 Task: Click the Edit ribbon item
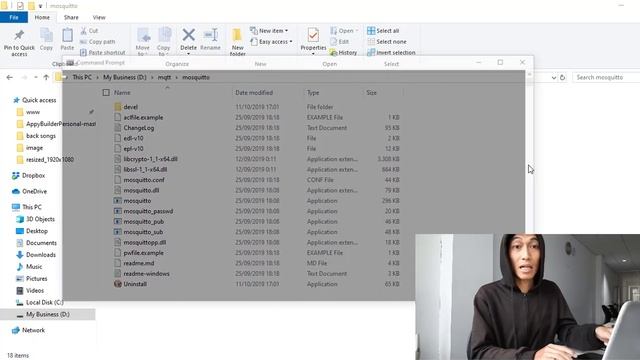pyautogui.click(x=340, y=42)
